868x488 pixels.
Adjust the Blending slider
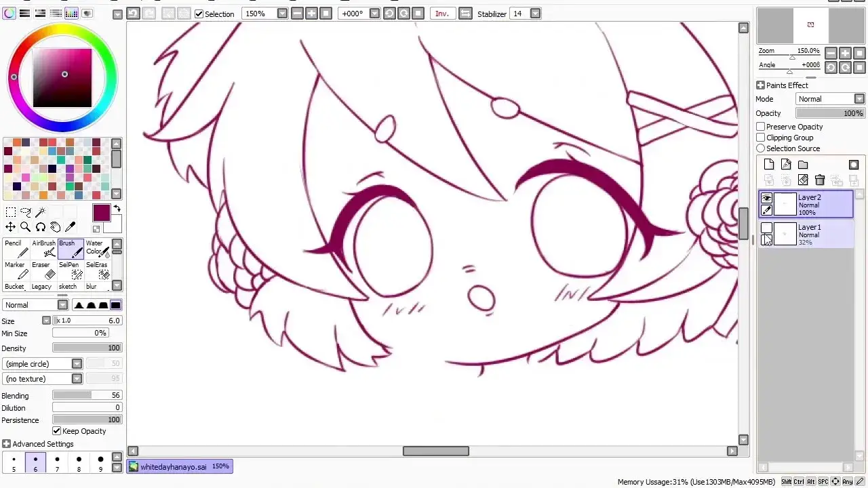tap(87, 395)
